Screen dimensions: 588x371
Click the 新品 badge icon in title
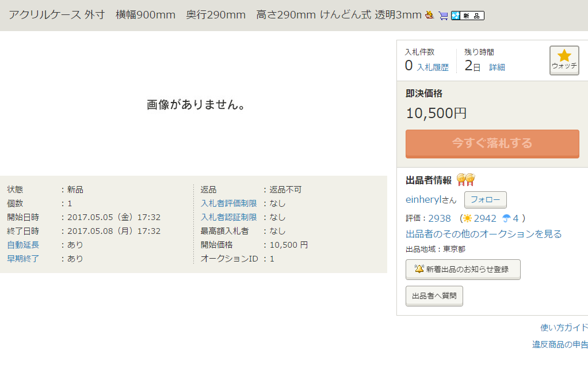coord(467,16)
